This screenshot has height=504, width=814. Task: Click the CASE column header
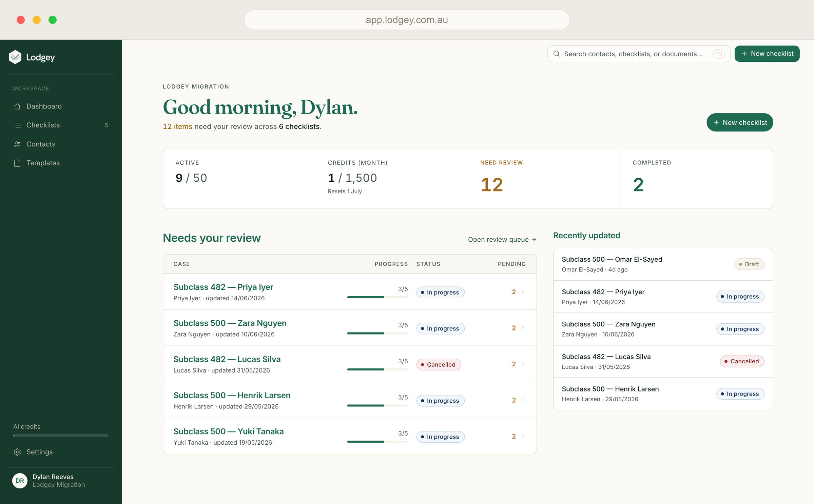pyautogui.click(x=181, y=264)
